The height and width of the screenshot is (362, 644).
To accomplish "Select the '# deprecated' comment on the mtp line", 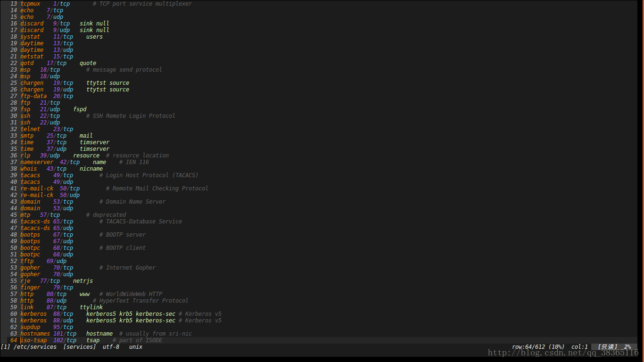I will 106,215.
